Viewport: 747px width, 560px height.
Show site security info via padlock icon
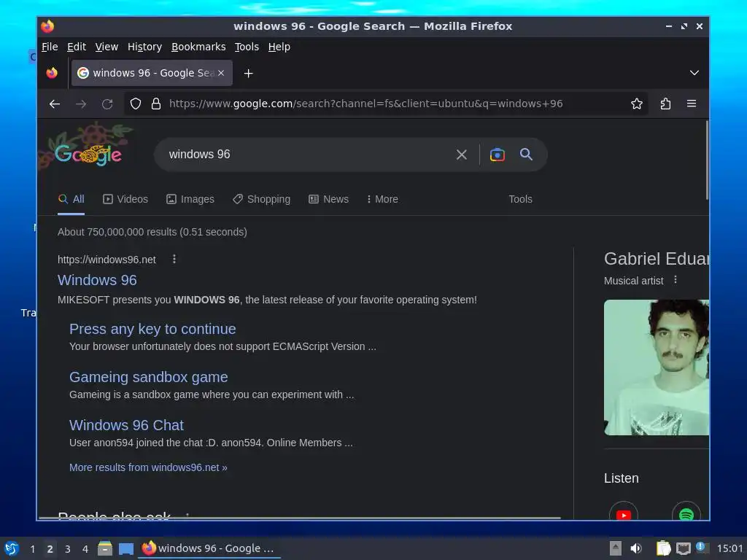coord(156,104)
